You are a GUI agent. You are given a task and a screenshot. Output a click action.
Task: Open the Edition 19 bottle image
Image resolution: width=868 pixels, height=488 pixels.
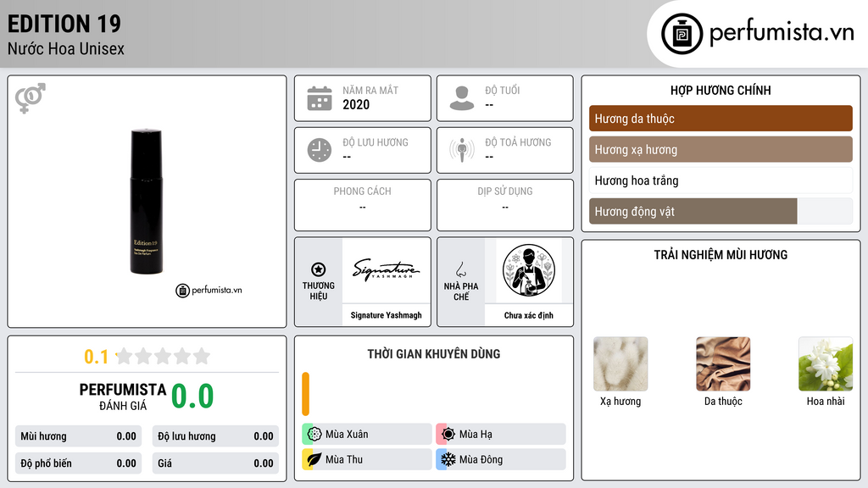point(146,202)
